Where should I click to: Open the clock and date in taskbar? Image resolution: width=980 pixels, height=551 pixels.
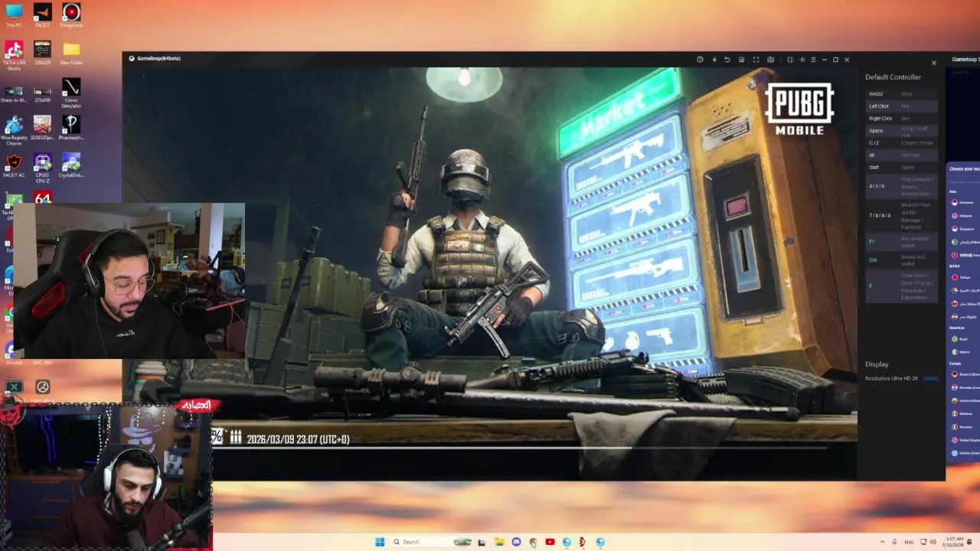coord(955,542)
